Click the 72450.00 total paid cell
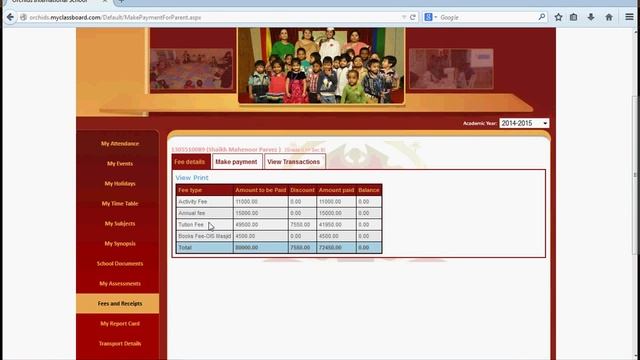Viewport: 640px width, 360px height. coord(336,247)
